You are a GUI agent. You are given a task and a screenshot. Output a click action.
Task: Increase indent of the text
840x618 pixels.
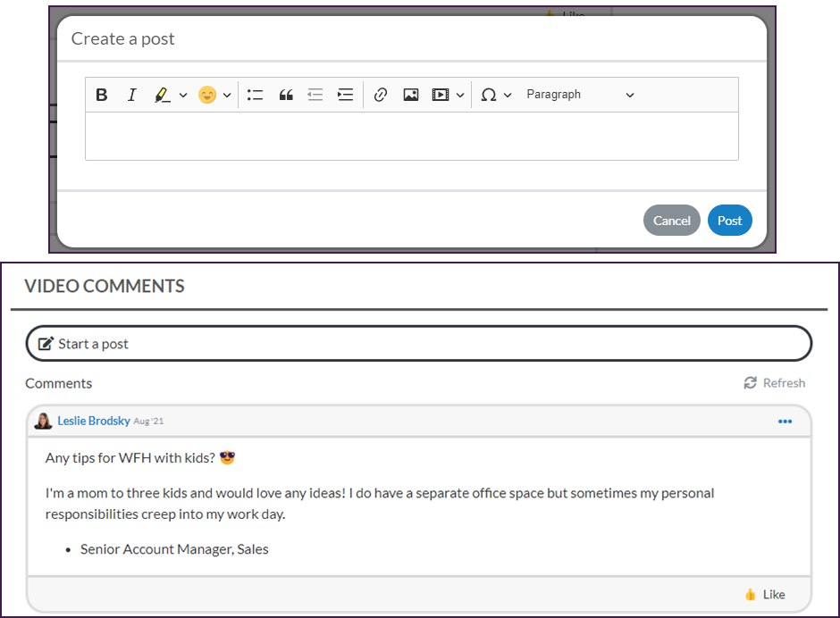[346, 95]
